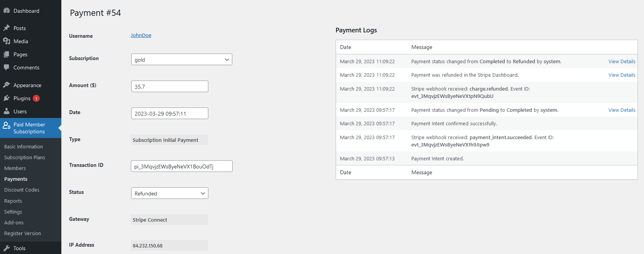Click the Payment Intent confirmed successfully message
This screenshot has height=254, width=644.
pos(454,123)
